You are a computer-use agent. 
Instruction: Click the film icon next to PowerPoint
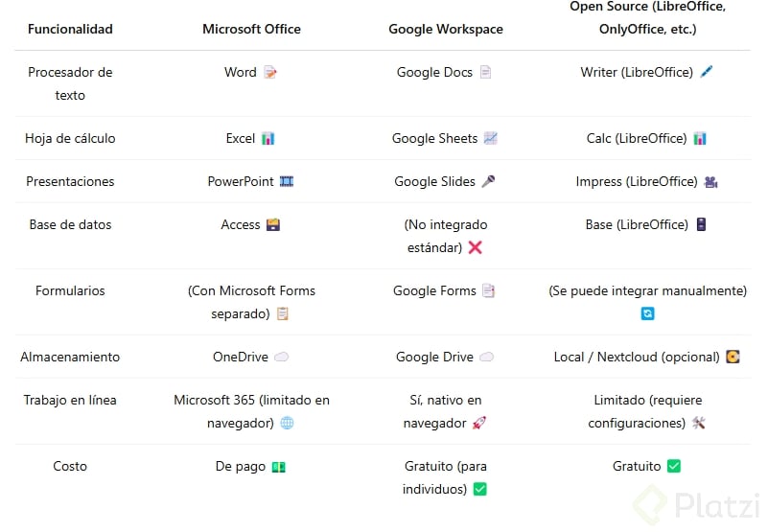[x=287, y=182]
